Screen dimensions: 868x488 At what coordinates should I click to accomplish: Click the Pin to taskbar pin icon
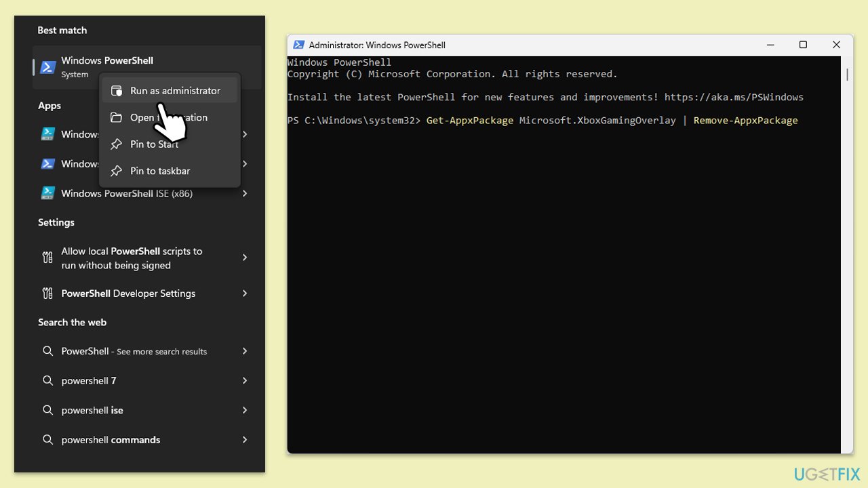coord(117,171)
